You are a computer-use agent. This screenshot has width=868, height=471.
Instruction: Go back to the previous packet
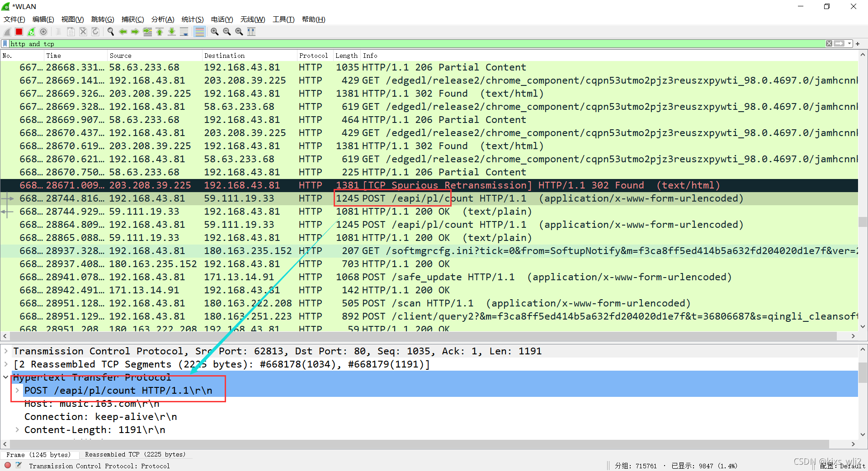123,32
